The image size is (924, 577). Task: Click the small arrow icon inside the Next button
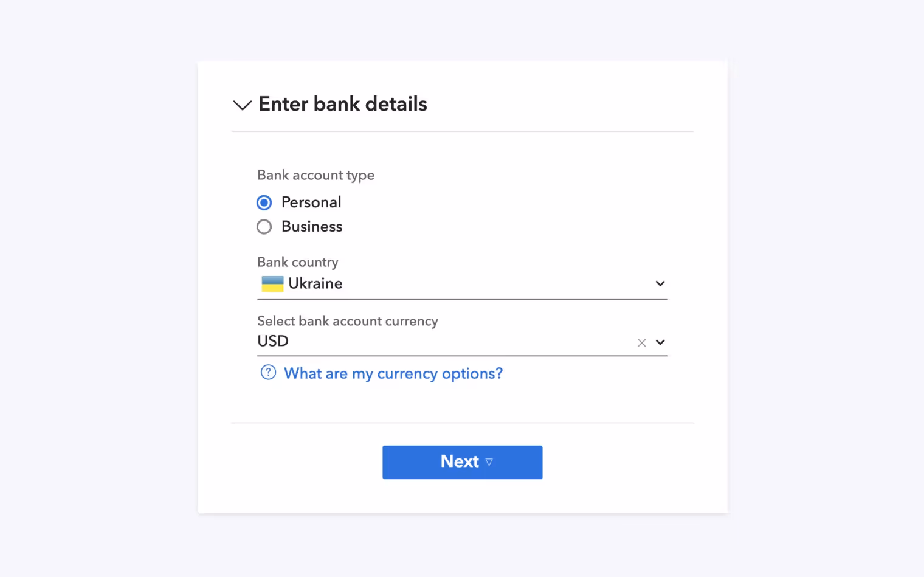tap(489, 462)
